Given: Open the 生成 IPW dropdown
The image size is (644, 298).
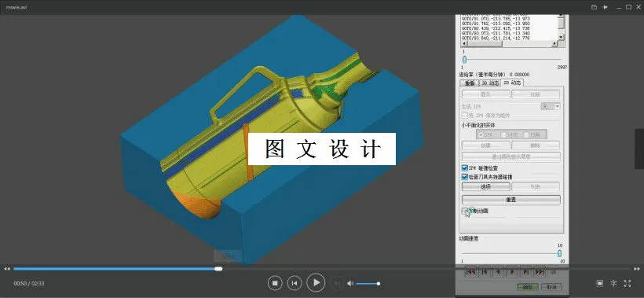Looking at the screenshot, I should (551, 106).
